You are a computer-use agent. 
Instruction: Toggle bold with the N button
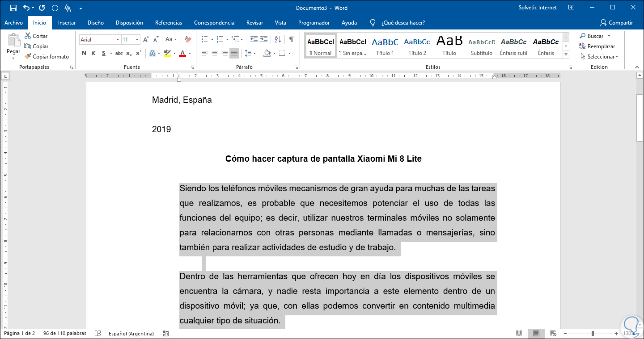(84, 53)
